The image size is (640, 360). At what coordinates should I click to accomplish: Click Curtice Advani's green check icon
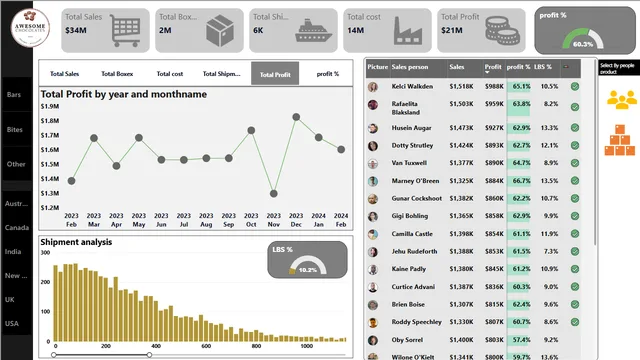[575, 287]
